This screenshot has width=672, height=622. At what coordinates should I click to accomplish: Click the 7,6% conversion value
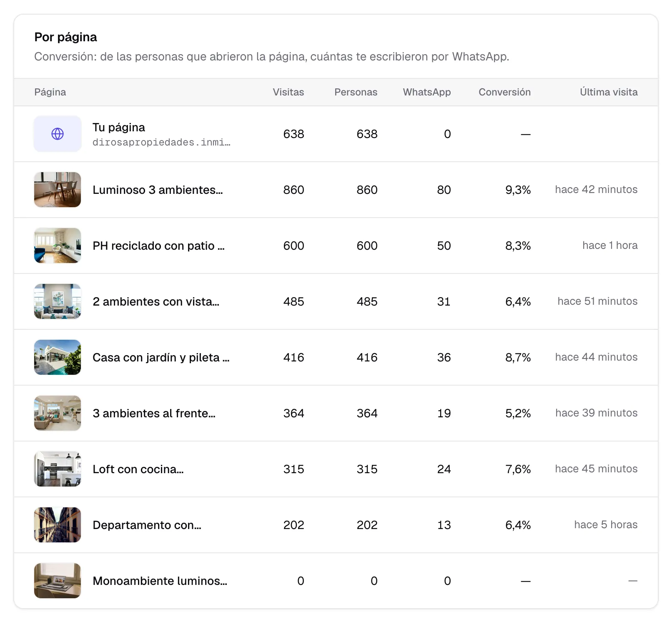tap(518, 469)
